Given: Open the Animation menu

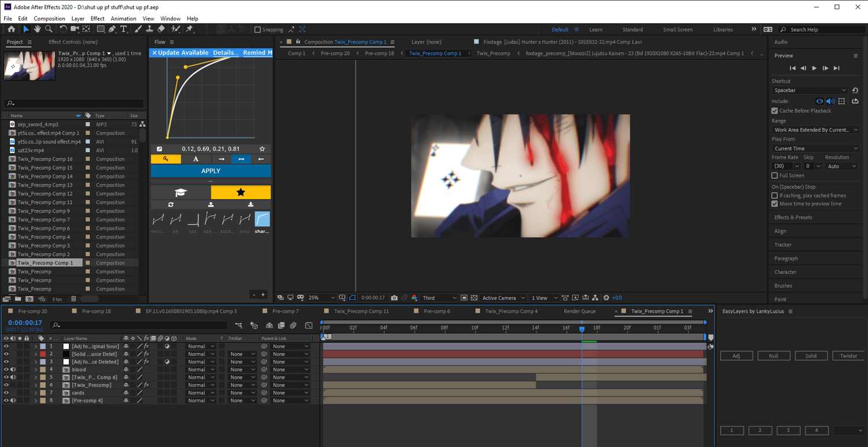Looking at the screenshot, I should (x=123, y=19).
